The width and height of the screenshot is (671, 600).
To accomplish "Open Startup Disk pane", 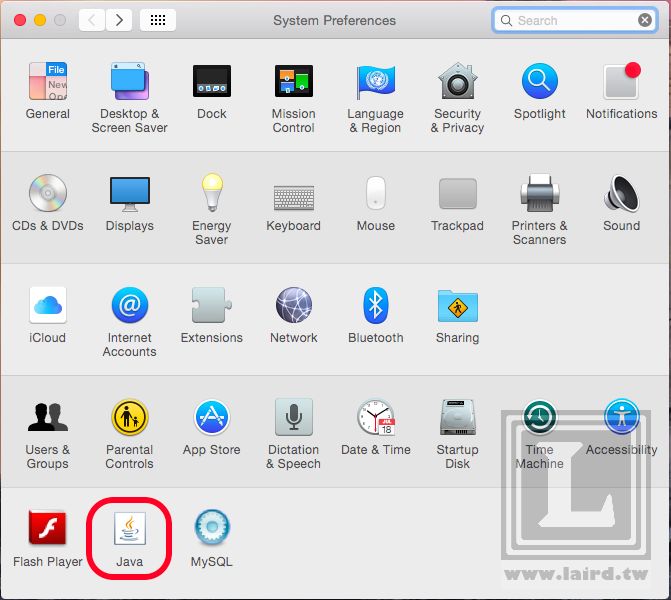I will 457,417.
